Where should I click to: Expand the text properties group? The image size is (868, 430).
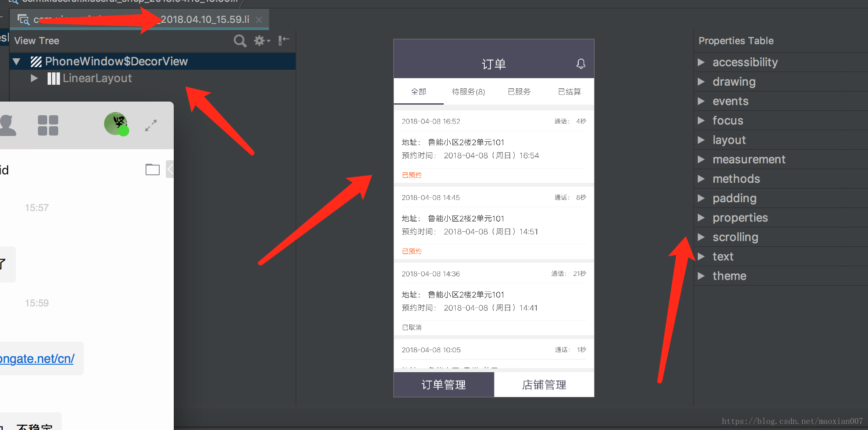[x=701, y=256]
